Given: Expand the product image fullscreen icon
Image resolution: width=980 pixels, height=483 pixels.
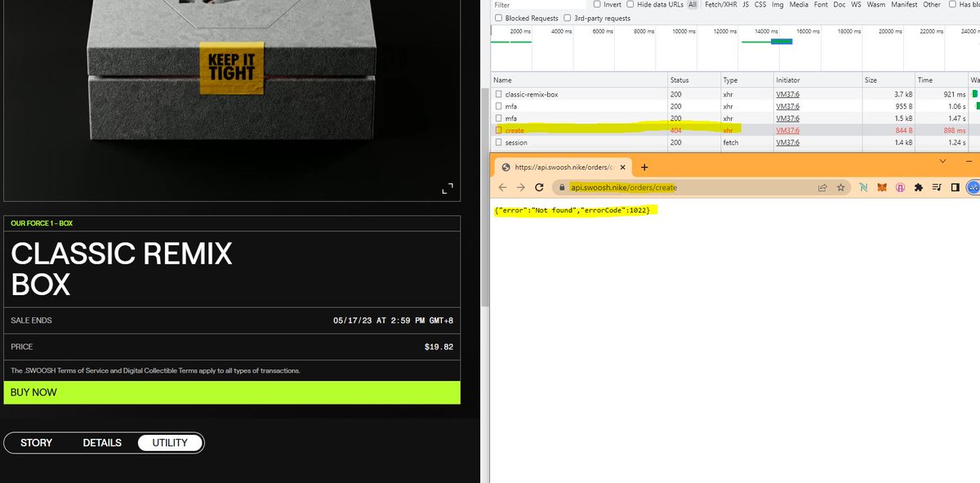Looking at the screenshot, I should [447, 190].
